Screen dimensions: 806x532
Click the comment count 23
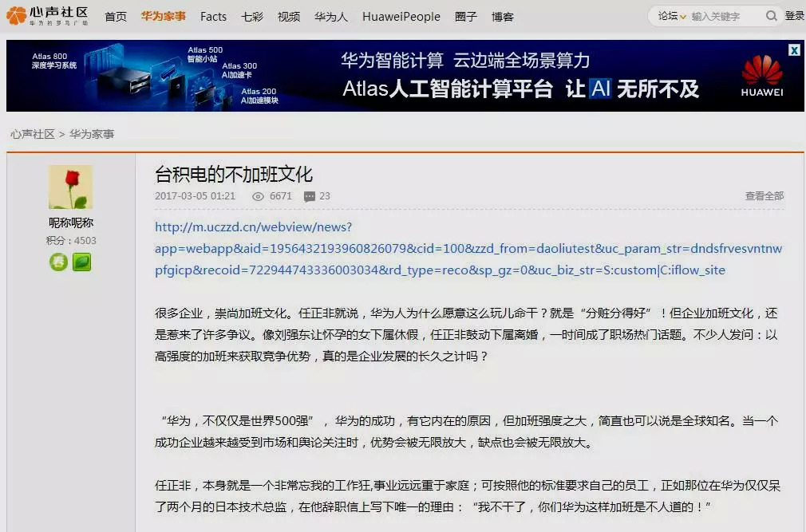tap(325, 196)
